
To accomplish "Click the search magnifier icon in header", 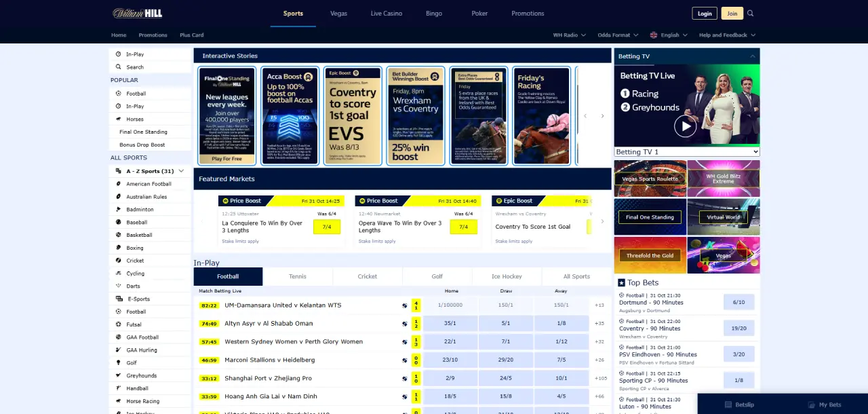I will [751, 14].
